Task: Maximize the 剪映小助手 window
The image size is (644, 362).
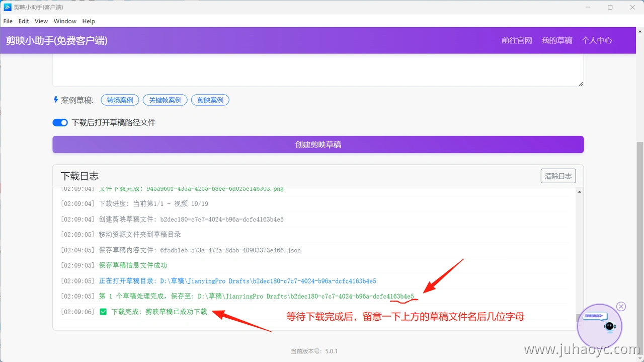Action: [x=610, y=7]
